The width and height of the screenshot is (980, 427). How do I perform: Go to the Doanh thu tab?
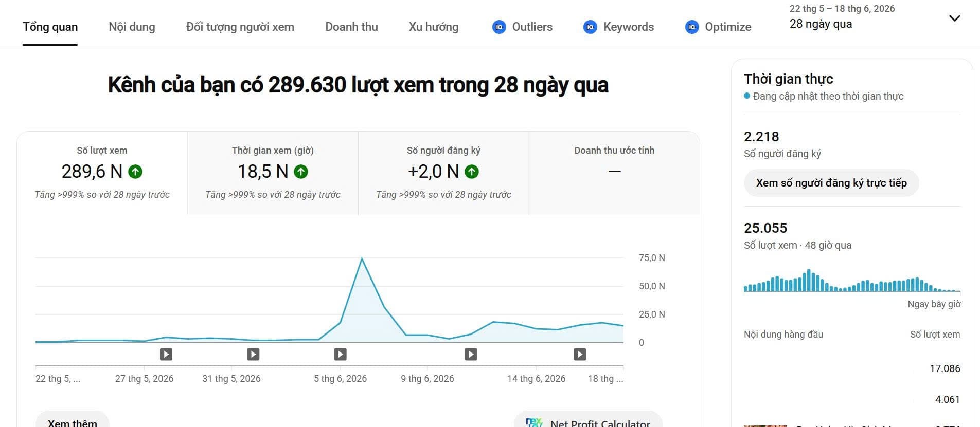[351, 27]
